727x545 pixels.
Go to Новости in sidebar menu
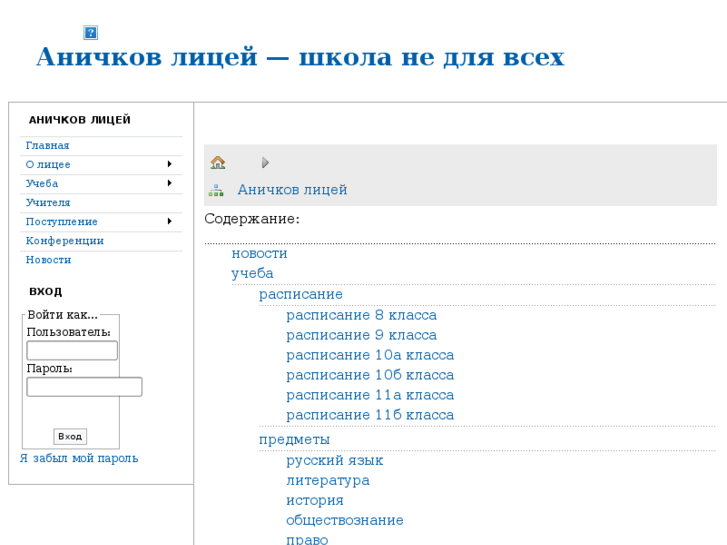(x=49, y=260)
